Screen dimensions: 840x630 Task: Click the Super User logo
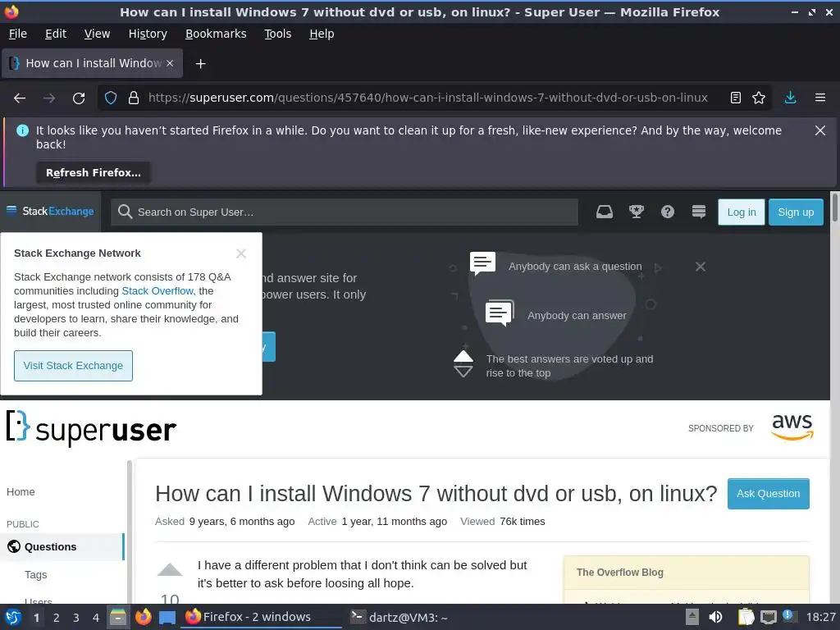click(x=91, y=428)
